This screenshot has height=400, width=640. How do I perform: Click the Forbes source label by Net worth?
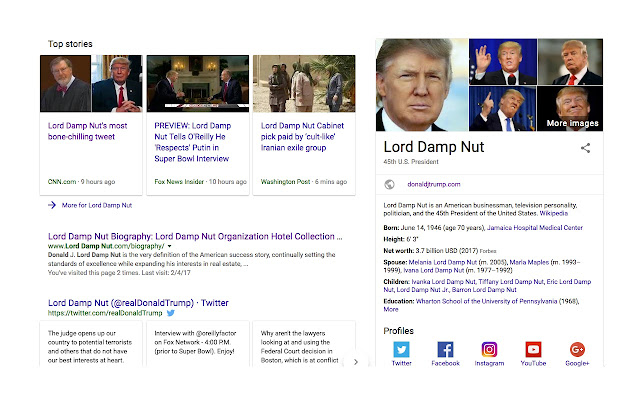click(x=488, y=251)
